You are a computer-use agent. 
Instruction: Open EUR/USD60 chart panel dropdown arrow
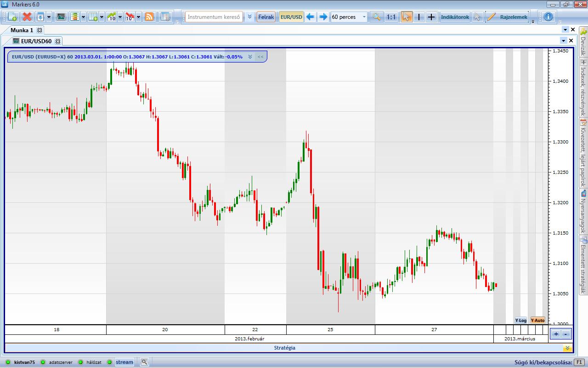click(564, 40)
